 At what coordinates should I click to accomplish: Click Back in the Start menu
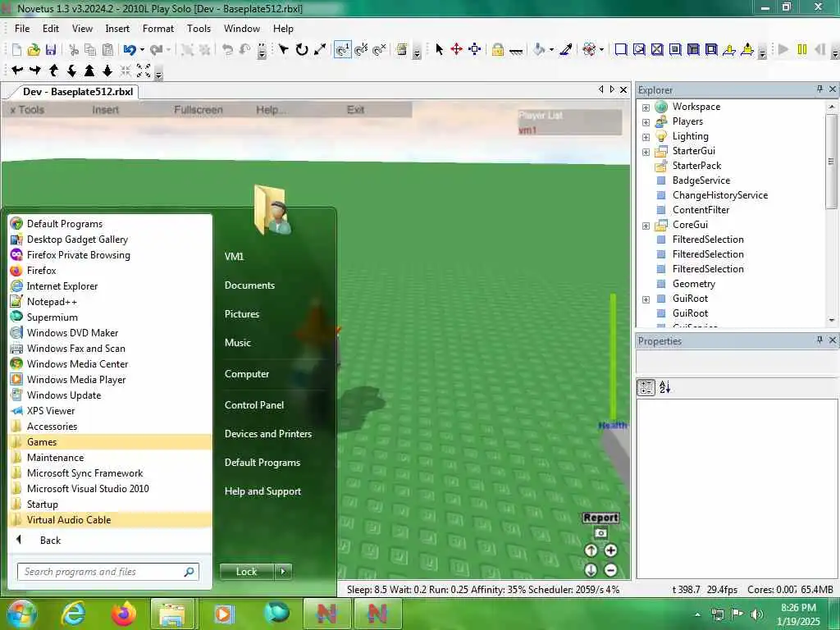[x=50, y=540]
